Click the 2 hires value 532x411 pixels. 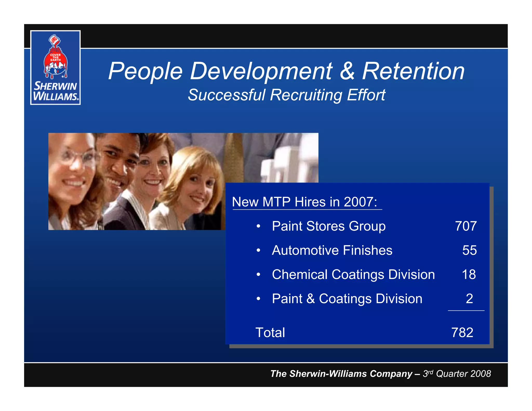click(469, 299)
